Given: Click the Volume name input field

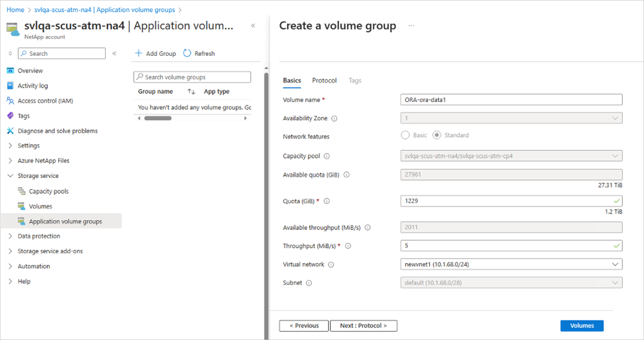Looking at the screenshot, I should click(511, 100).
